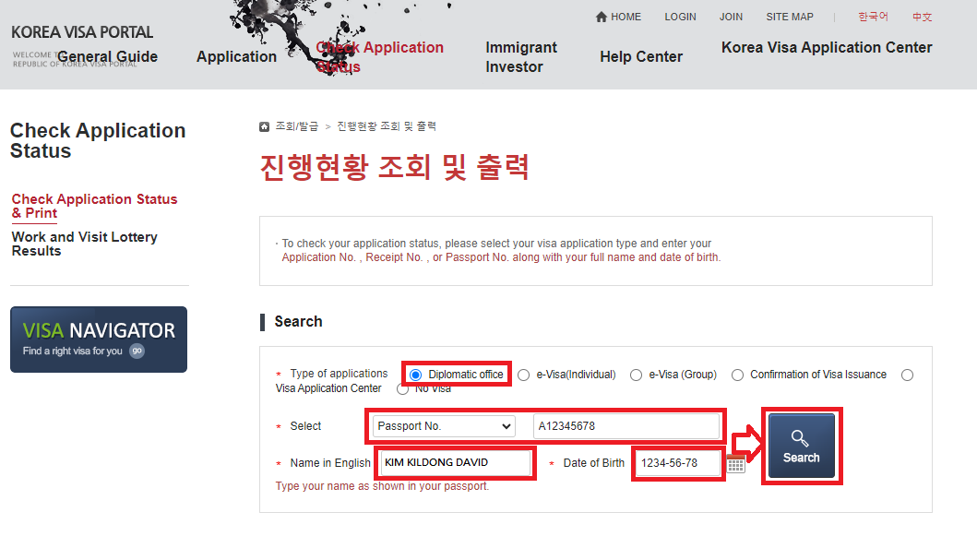Click the LOGIN link
This screenshot has width=977, height=560.
coord(680,17)
